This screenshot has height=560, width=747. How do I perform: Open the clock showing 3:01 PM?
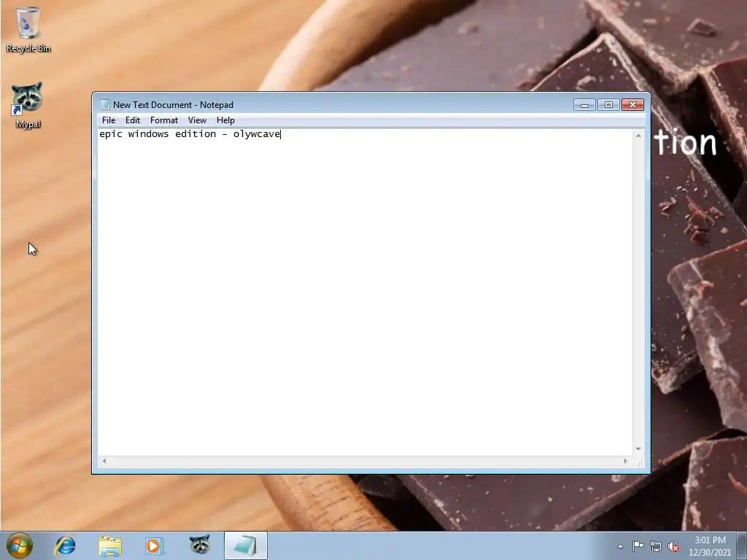[x=710, y=546]
